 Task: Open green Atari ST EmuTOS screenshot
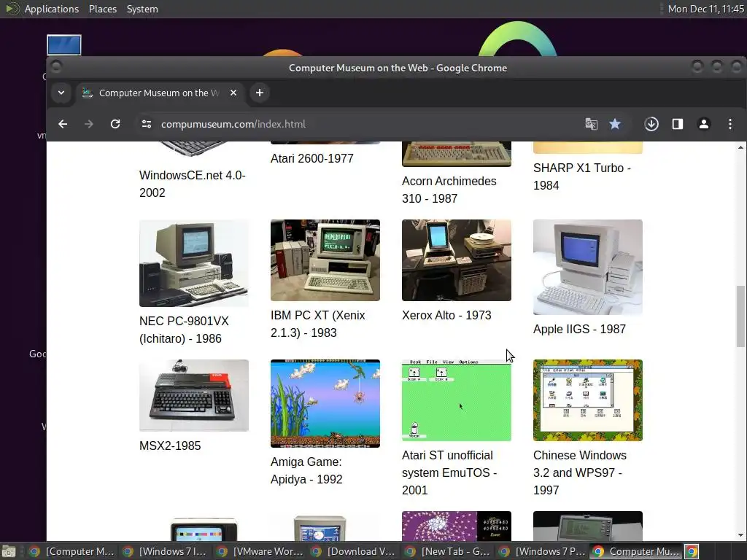[x=457, y=400]
